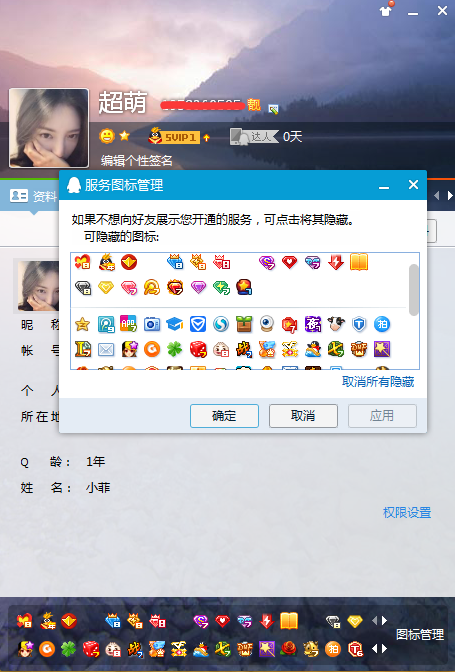
Task: Show previous page of lower icon row in profile bar
Action: [x=374, y=649]
